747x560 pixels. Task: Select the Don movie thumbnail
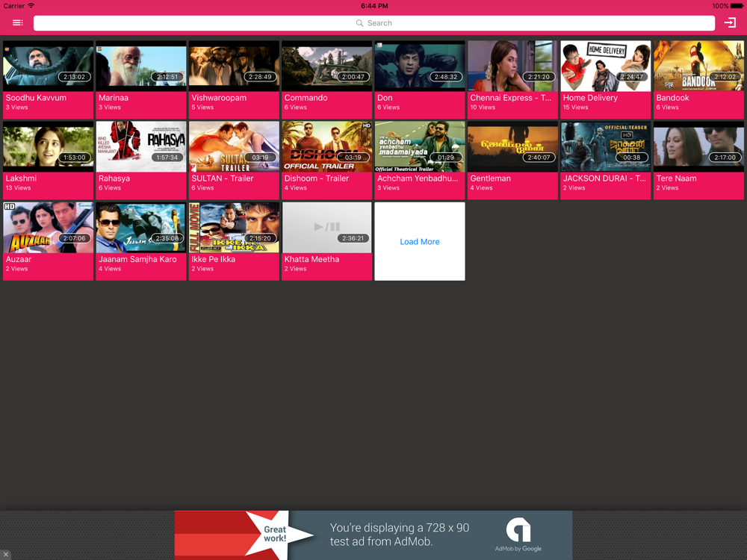[420, 66]
